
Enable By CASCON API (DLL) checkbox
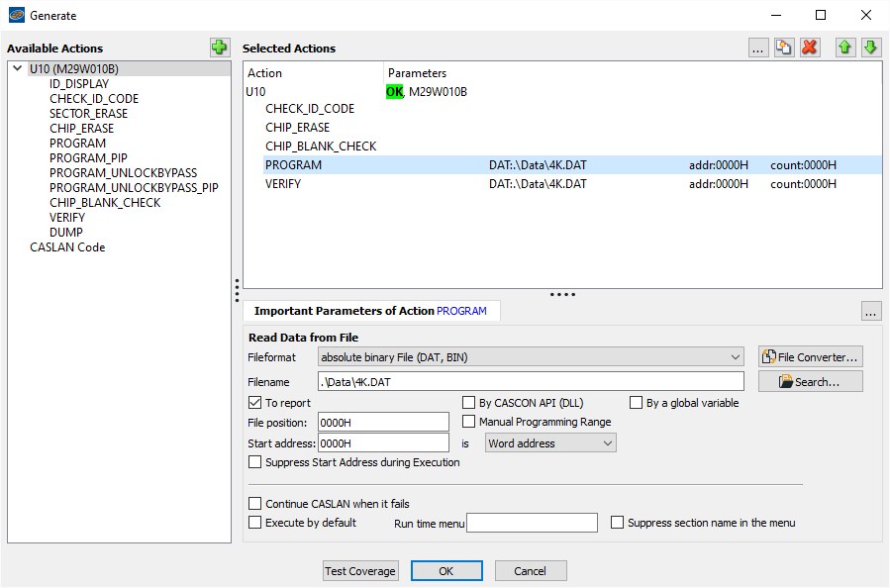coord(469,403)
